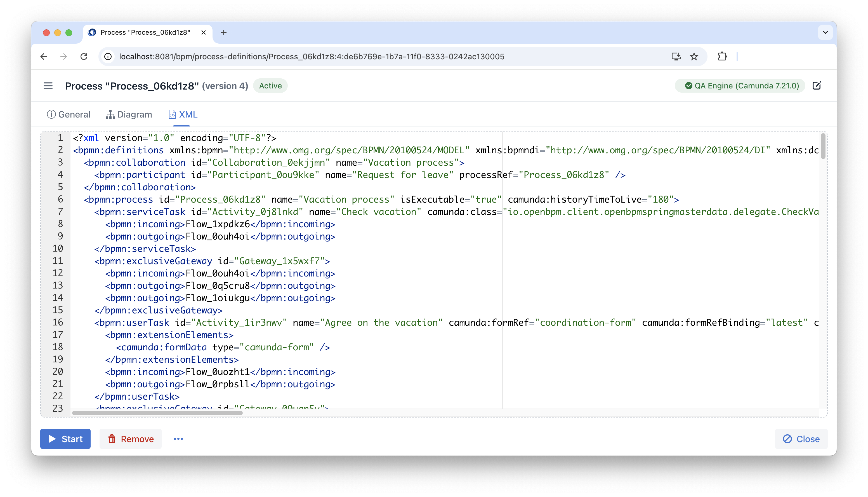Click the camunda:formData type="camunda-form" line
This screenshot has height=497, width=868.
click(x=223, y=347)
